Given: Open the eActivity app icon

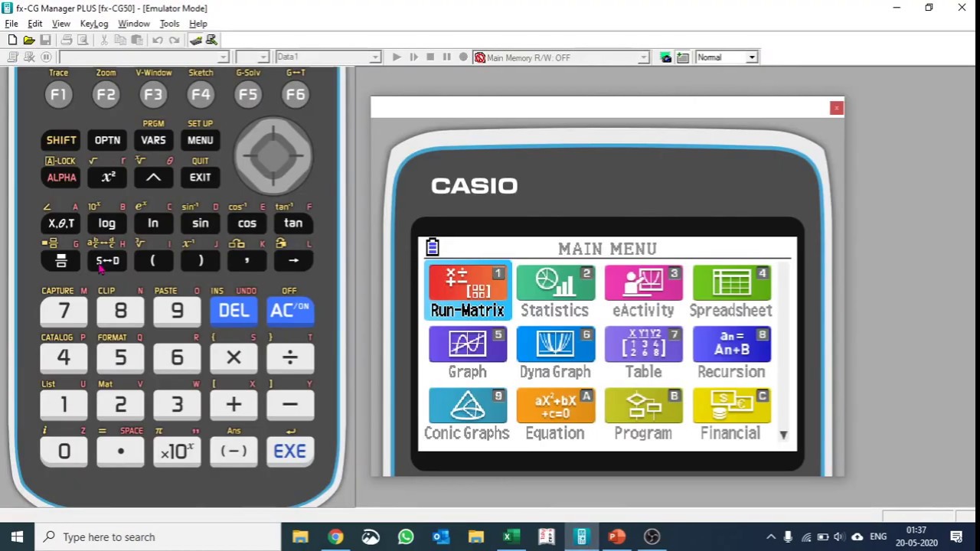Looking at the screenshot, I should point(643,291).
